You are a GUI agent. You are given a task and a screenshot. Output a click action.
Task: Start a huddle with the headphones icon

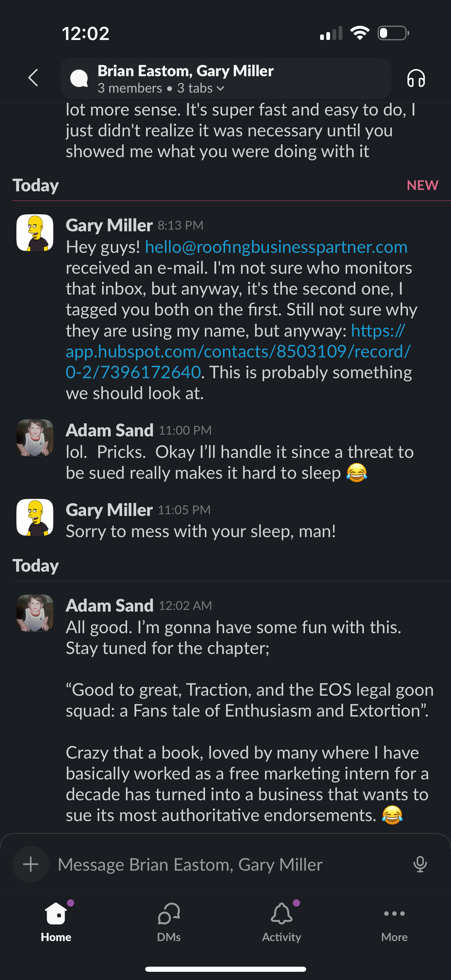pyautogui.click(x=415, y=78)
